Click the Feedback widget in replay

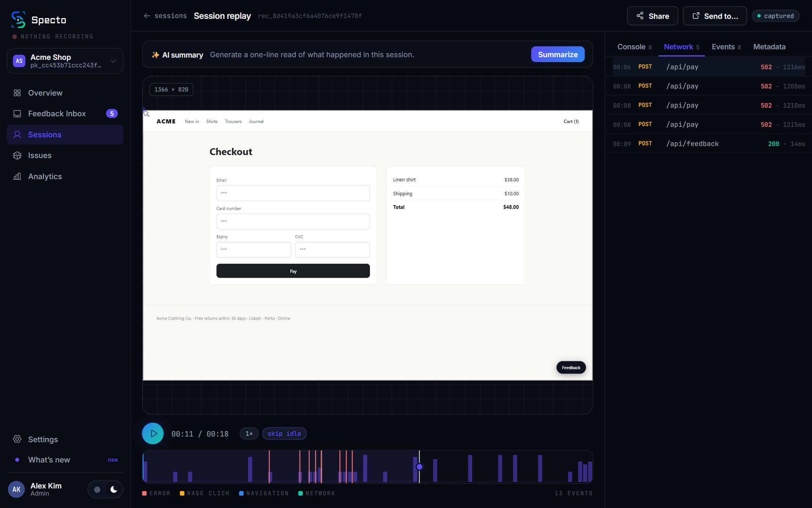point(571,368)
